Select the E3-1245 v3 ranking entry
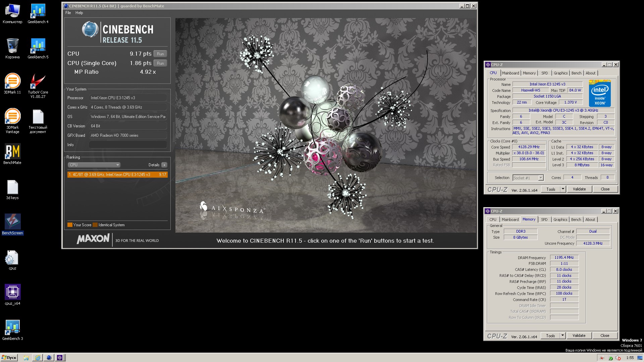644x362 pixels. pyautogui.click(x=117, y=175)
